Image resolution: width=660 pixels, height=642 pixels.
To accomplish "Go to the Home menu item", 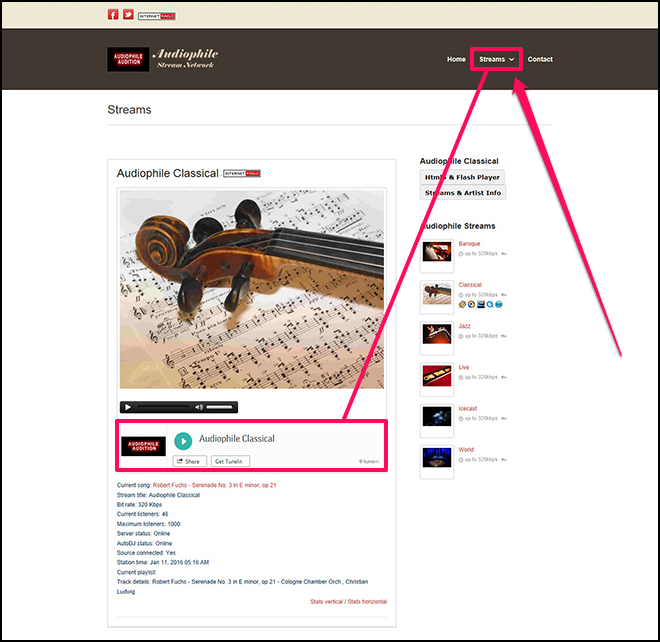I will pyautogui.click(x=456, y=59).
